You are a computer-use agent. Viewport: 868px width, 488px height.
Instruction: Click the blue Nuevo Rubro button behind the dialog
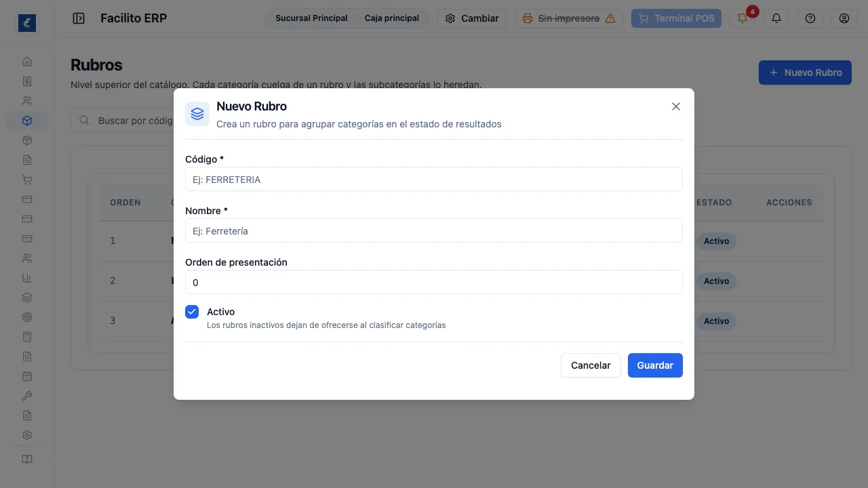pyautogui.click(x=805, y=73)
